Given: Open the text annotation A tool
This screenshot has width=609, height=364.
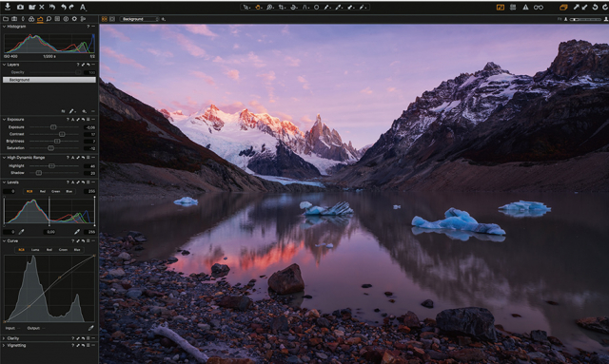Looking at the screenshot, I should point(83,7).
